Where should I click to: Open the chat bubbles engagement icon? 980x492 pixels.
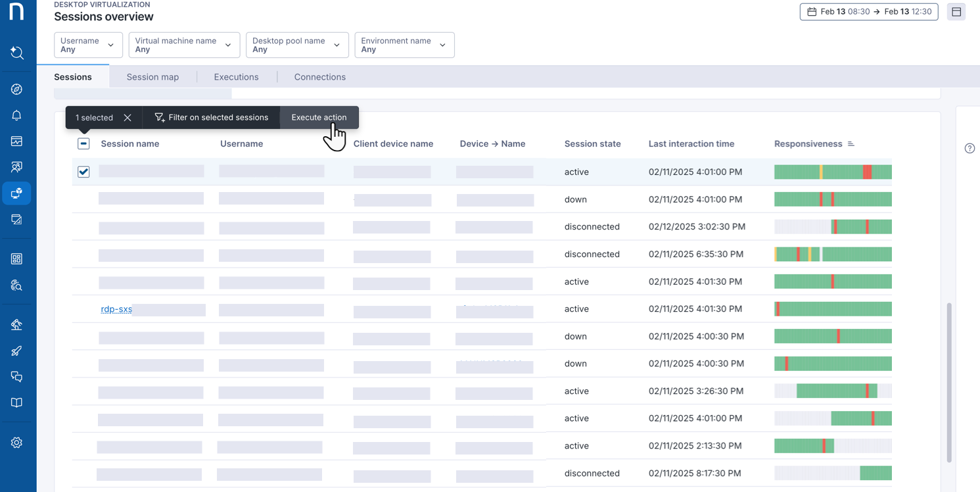18,376
